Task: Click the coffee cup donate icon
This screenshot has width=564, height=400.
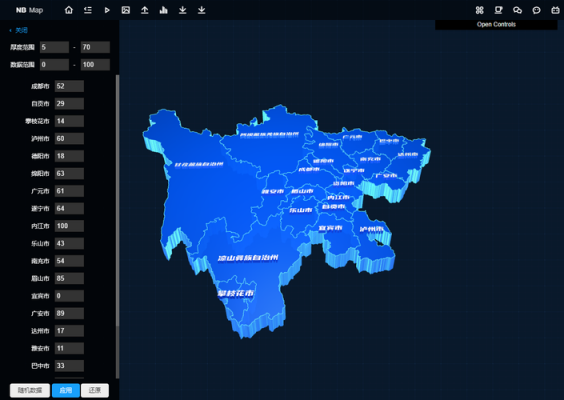Action: (x=499, y=10)
